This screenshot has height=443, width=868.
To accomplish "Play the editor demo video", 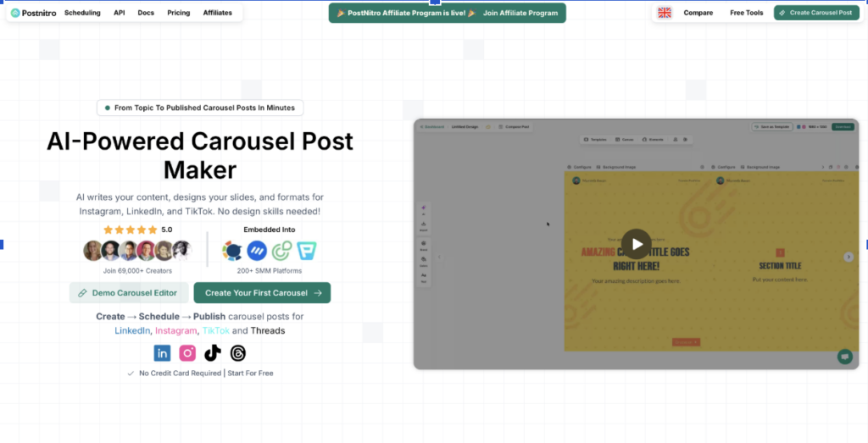I will coord(636,244).
